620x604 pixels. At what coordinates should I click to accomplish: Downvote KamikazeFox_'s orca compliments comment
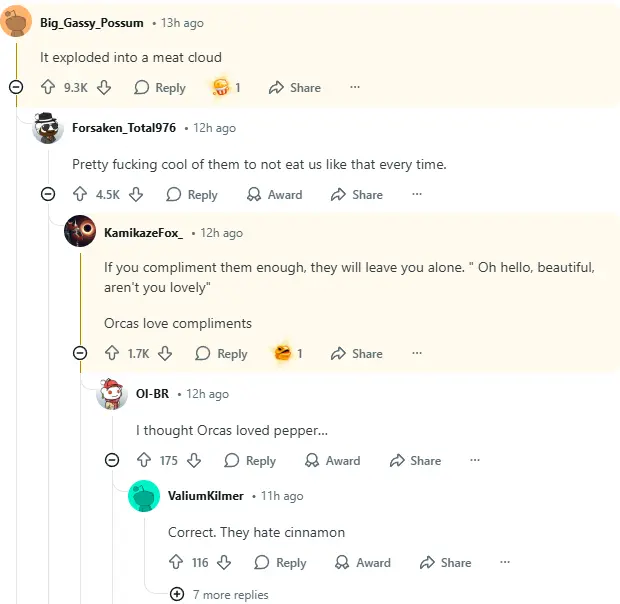(x=166, y=353)
